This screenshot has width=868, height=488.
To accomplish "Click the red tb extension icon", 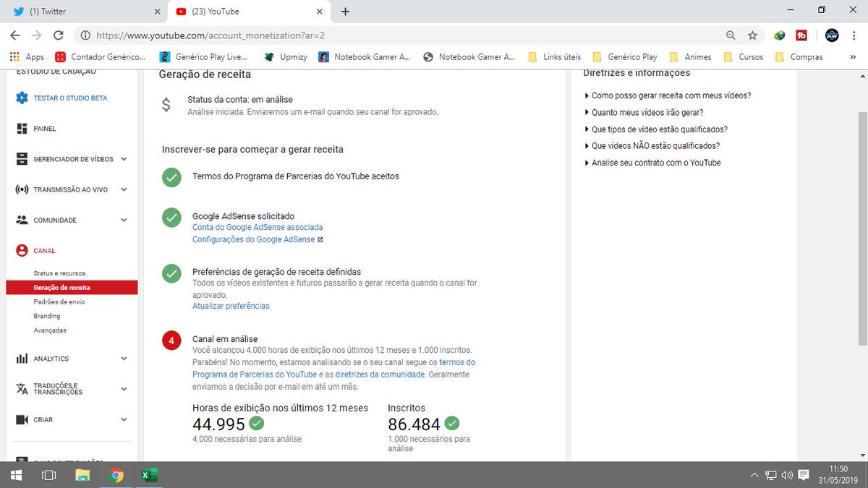I will (801, 35).
